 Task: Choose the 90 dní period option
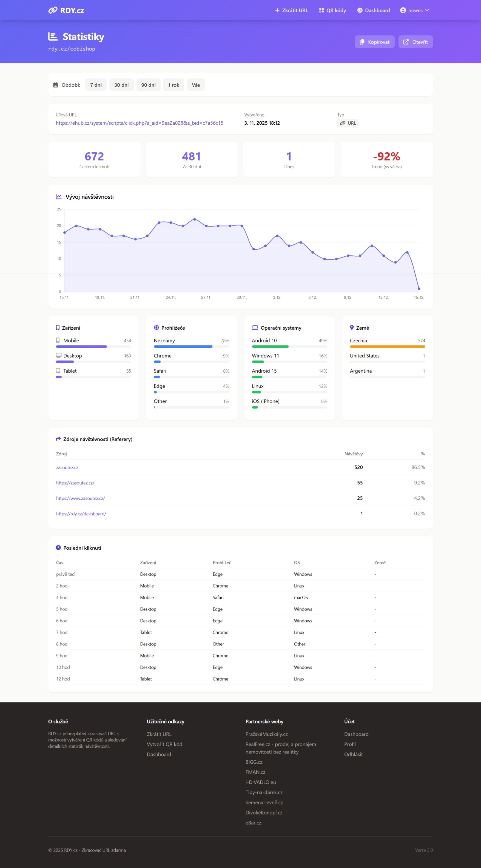(x=148, y=85)
